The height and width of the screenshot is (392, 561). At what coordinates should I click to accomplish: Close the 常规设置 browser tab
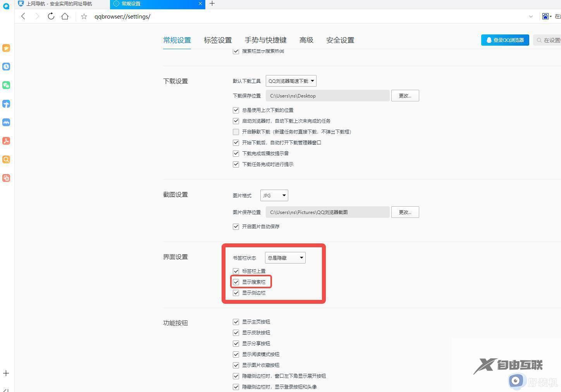tap(200, 3)
